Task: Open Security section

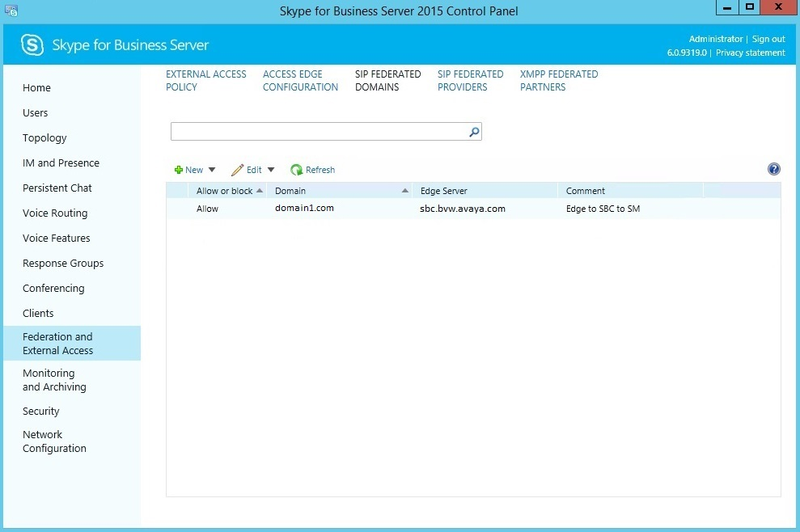Action: pyautogui.click(x=41, y=411)
